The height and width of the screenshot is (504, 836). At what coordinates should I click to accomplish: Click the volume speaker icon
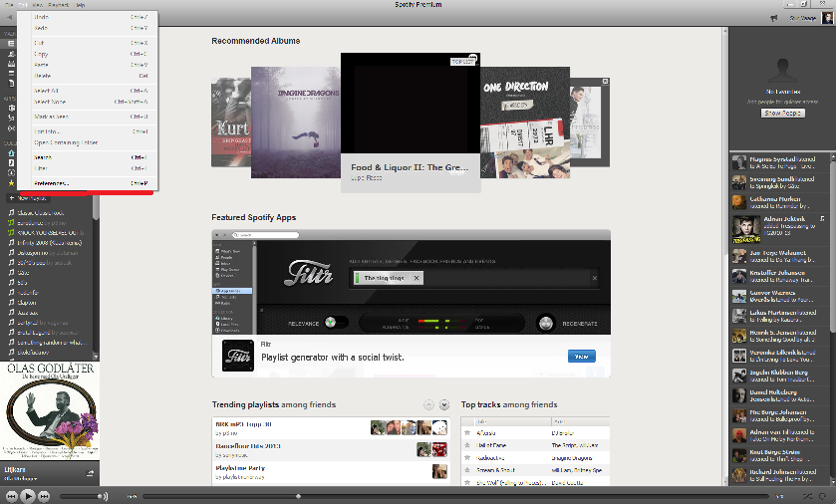pyautogui.click(x=103, y=497)
